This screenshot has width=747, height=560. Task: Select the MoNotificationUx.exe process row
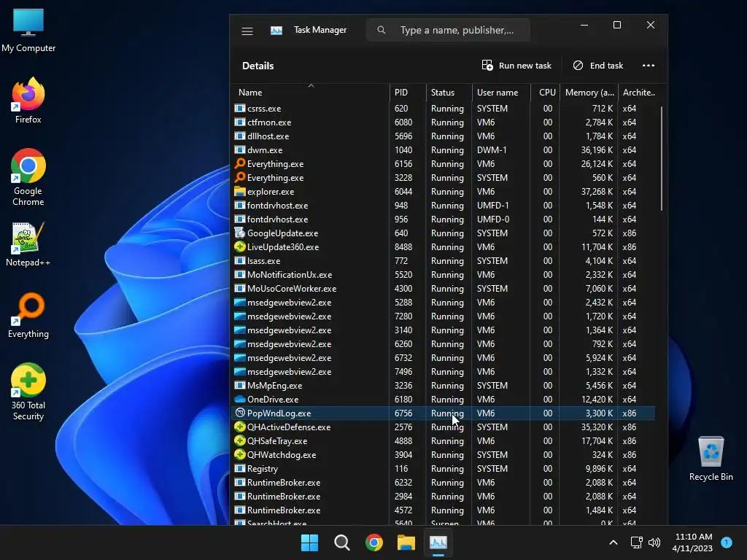coord(444,275)
